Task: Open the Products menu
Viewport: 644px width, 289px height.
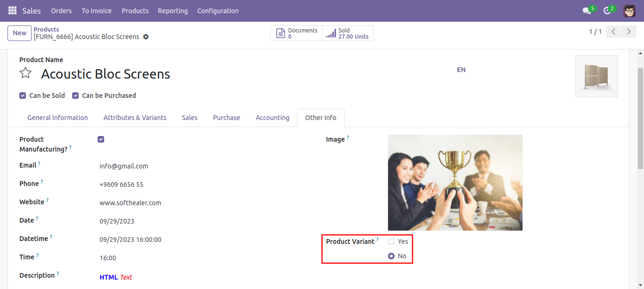Action: tap(135, 10)
